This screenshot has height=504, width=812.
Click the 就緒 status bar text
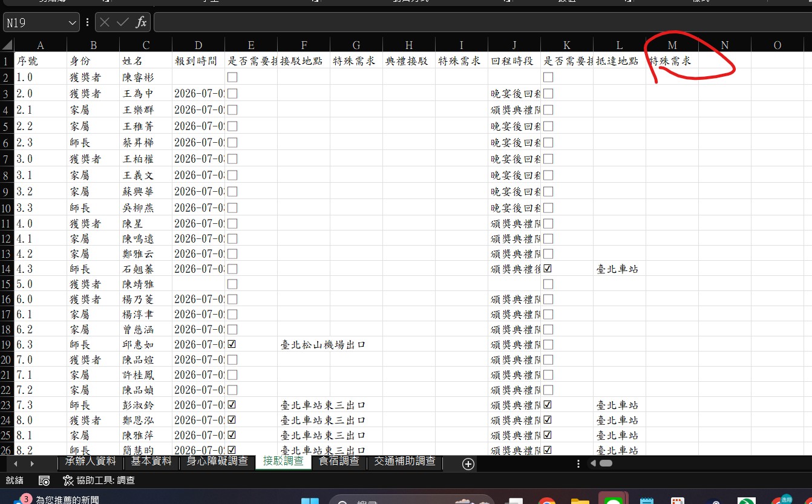[15, 480]
